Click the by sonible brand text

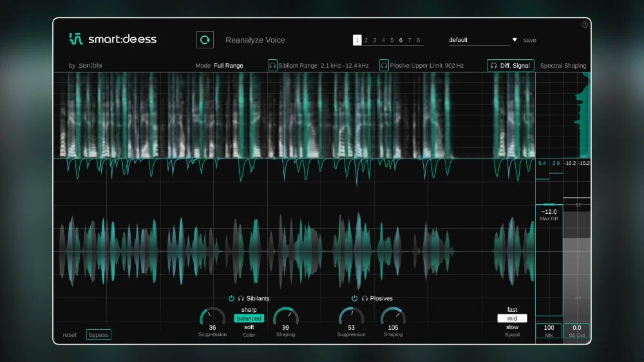click(85, 65)
